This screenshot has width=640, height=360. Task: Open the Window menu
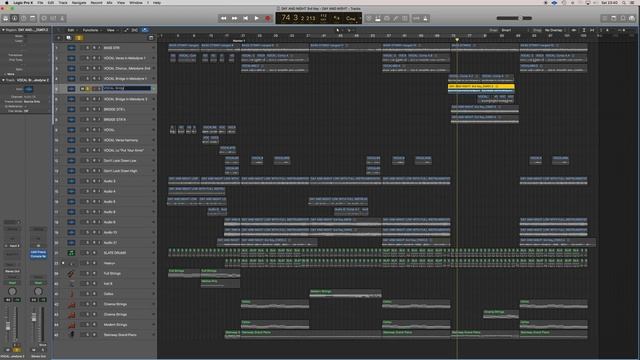[x=136, y=2]
